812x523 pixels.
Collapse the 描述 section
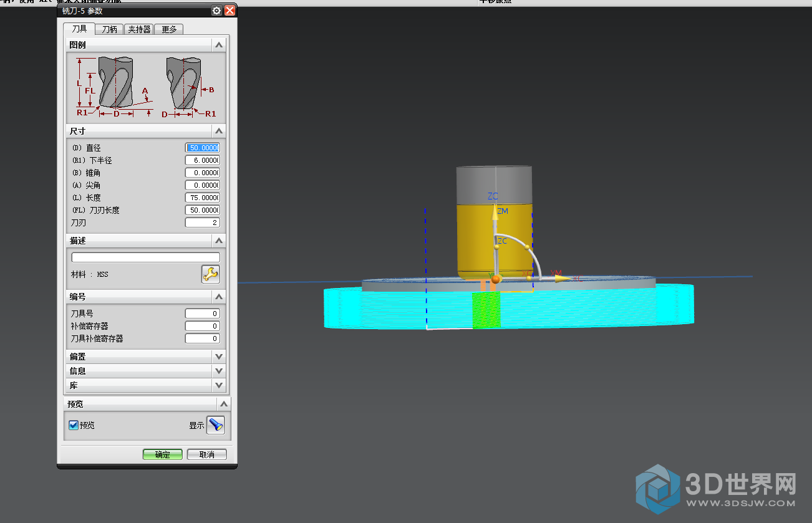point(218,241)
